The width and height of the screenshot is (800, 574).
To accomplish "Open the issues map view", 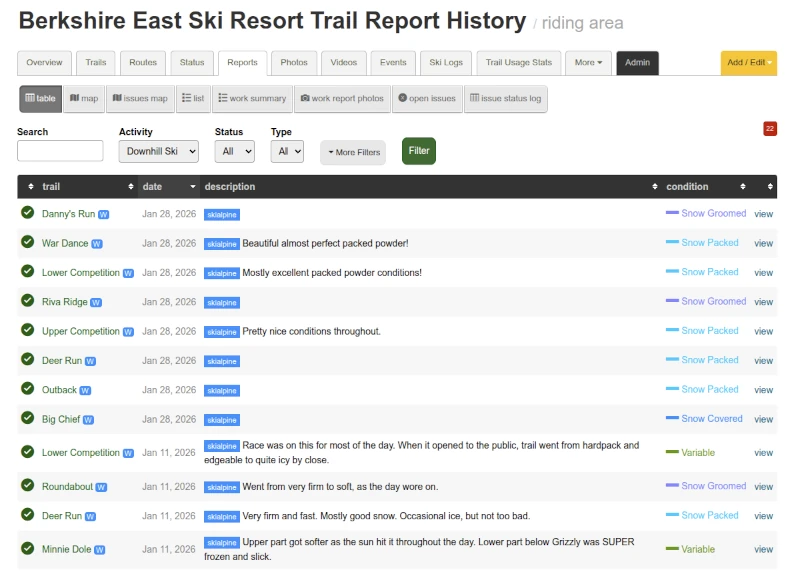I will click(x=140, y=98).
